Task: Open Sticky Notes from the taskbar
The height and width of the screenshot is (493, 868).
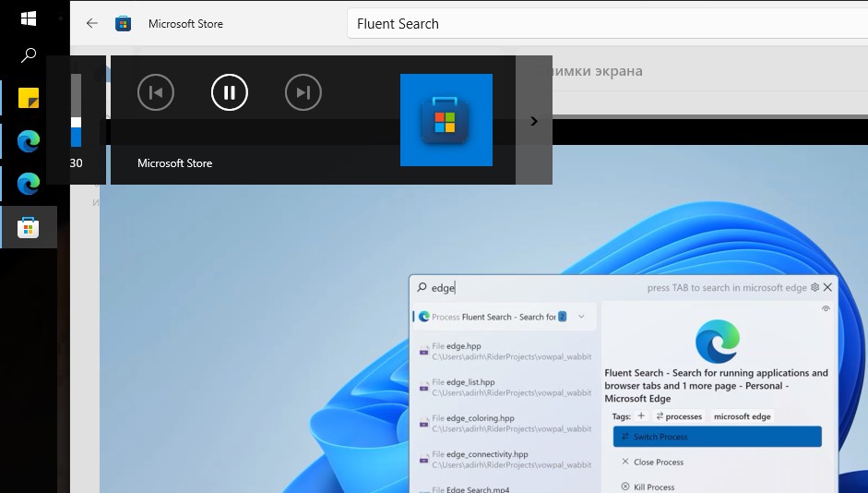Action: 29,98
